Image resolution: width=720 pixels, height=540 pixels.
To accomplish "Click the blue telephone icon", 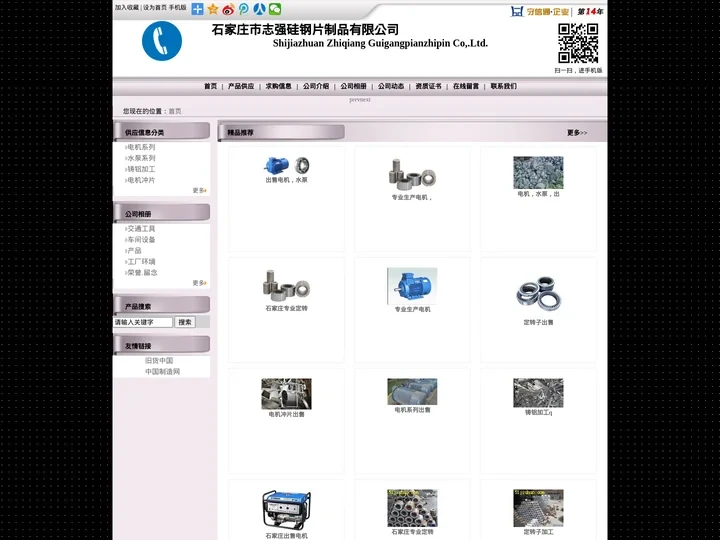I will (162, 40).
